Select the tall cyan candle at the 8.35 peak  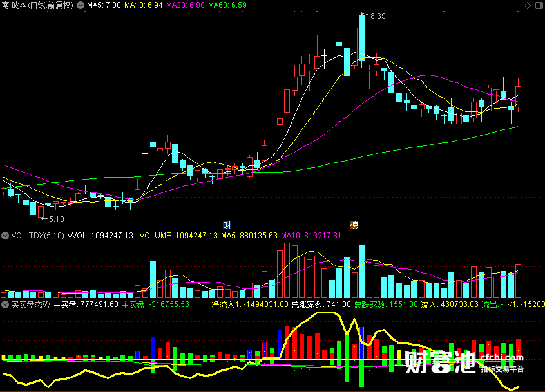pyautogui.click(x=362, y=38)
